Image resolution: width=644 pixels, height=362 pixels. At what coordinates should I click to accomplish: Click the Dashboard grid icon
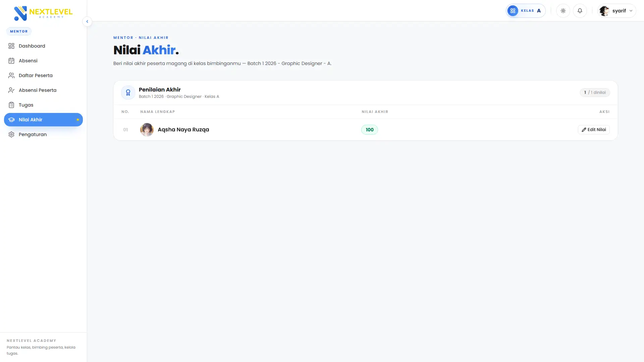11,46
